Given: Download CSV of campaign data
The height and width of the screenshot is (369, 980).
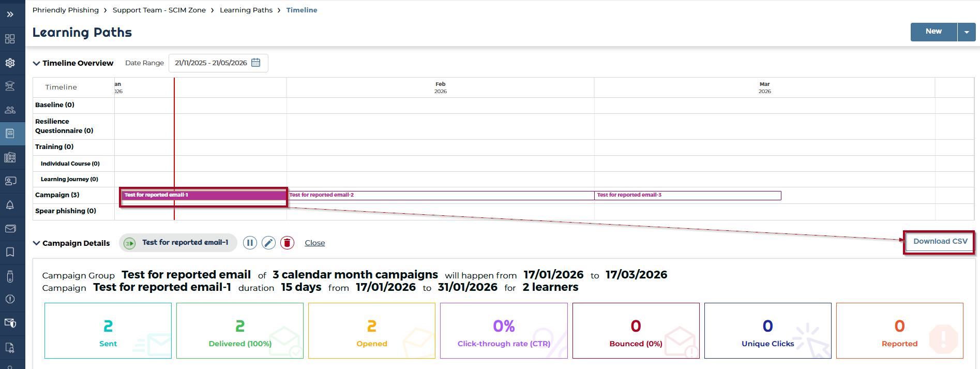Looking at the screenshot, I should pos(940,242).
